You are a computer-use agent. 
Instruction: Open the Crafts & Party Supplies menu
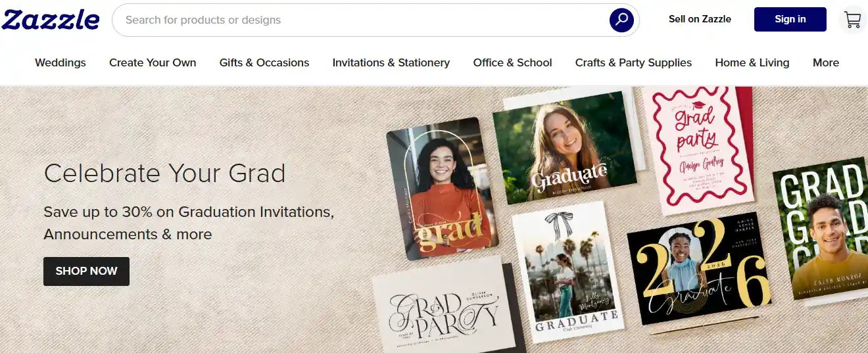click(633, 62)
